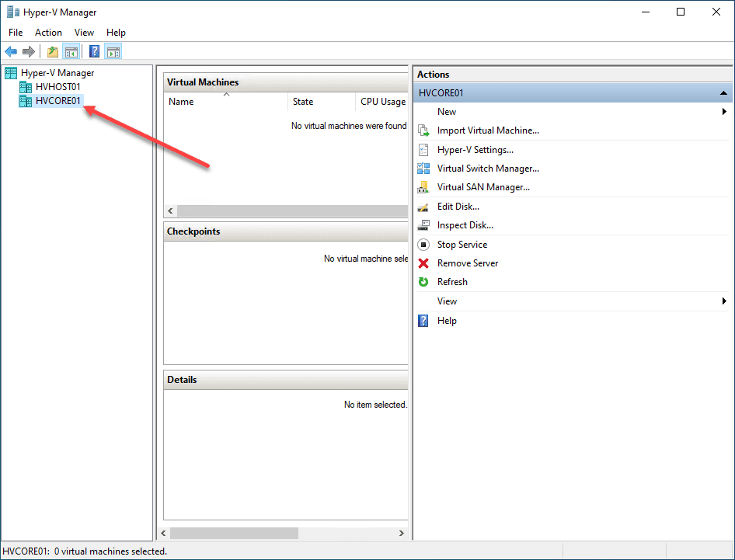Maximize the Hyper-V Manager window

coord(681,12)
